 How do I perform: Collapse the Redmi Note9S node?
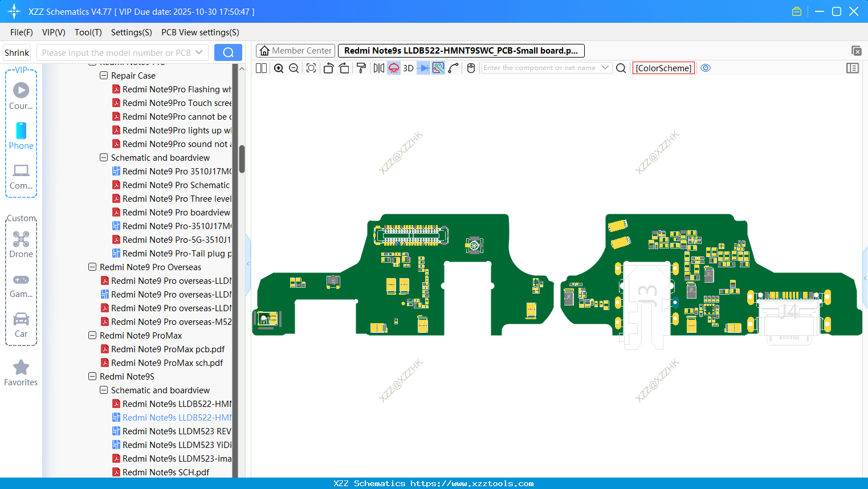point(92,376)
